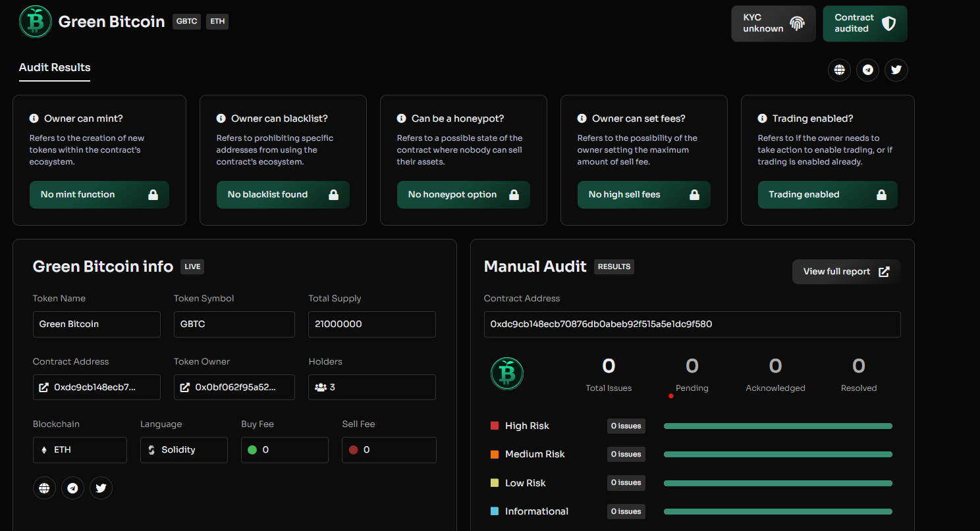Click info icon beside Owner can blacklist

(x=221, y=118)
